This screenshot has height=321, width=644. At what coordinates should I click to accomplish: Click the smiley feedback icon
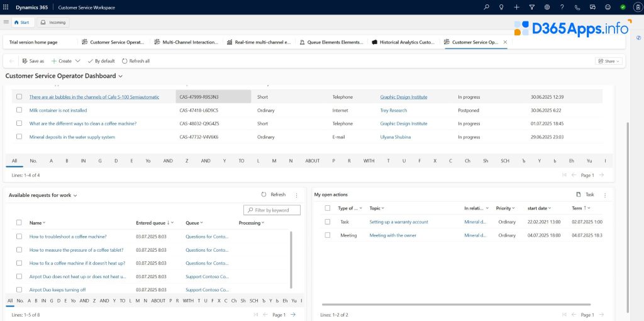pyautogui.click(x=608, y=7)
